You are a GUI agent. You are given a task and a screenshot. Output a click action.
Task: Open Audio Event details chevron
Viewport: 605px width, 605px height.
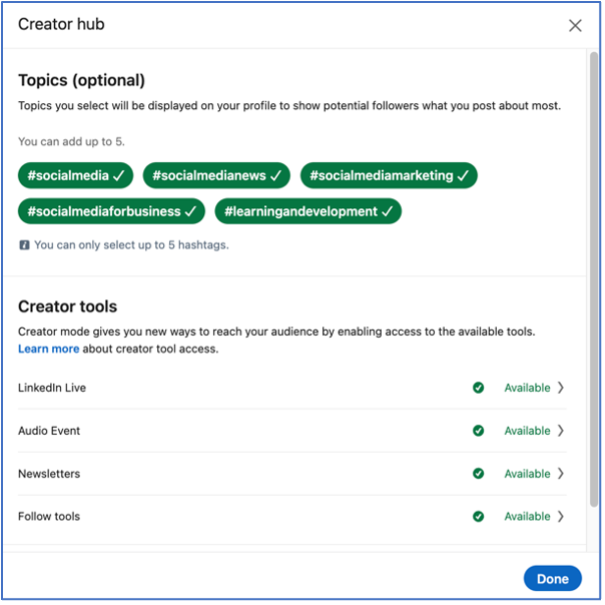pos(561,430)
